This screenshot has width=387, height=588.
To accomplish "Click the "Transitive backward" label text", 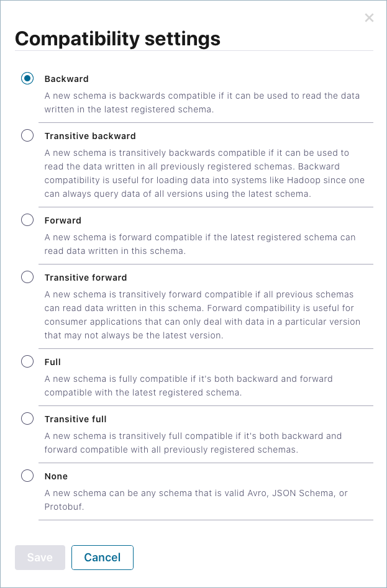I will pos(90,136).
